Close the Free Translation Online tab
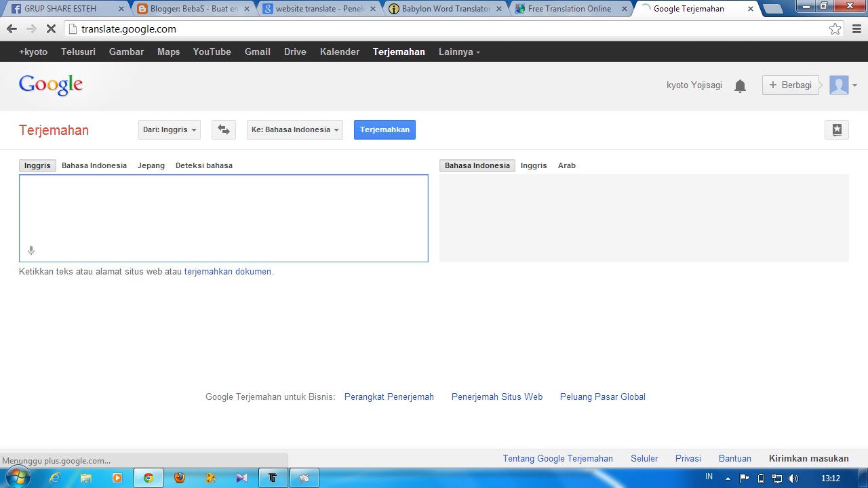This screenshot has height=488, width=868. point(625,9)
